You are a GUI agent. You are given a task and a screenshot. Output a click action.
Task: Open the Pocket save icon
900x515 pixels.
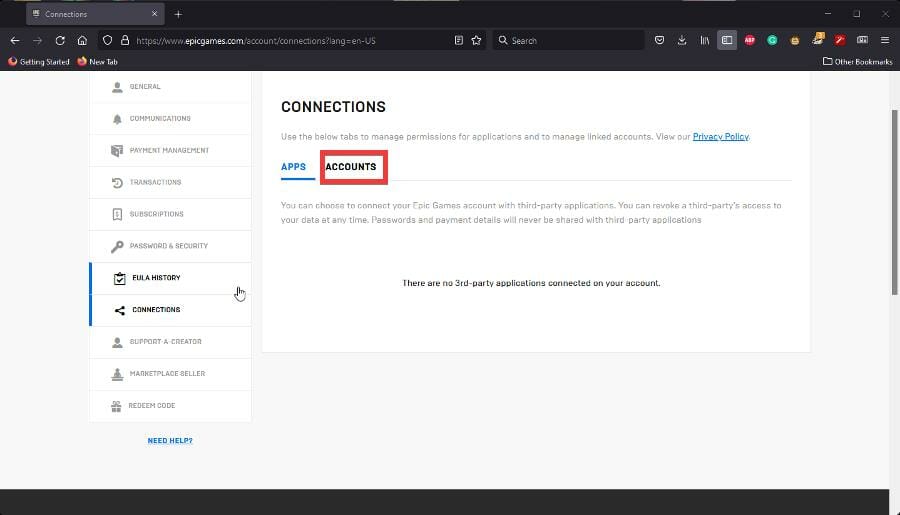coord(660,40)
